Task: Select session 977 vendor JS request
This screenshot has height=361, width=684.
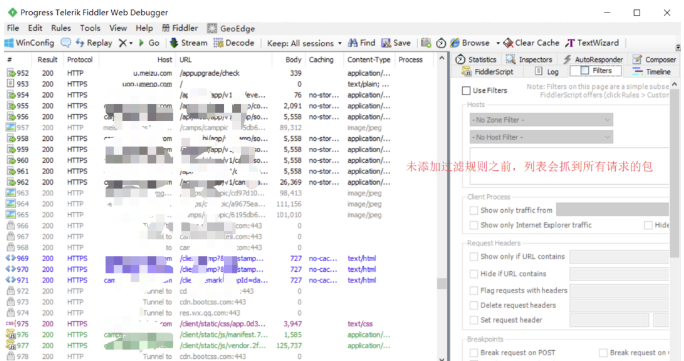Action: [221, 346]
